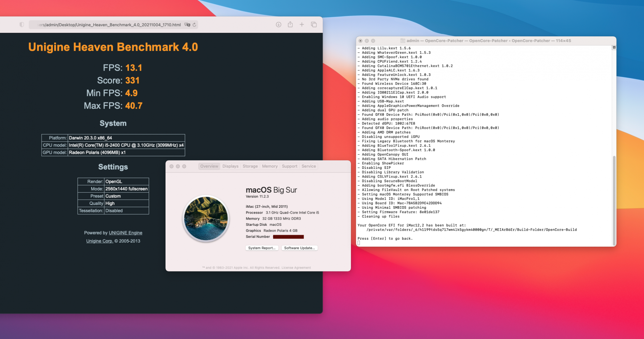644x339 pixels.
Task: Click the '32 GB 1333 MHz DDR3' memory text
Action: coord(281,219)
